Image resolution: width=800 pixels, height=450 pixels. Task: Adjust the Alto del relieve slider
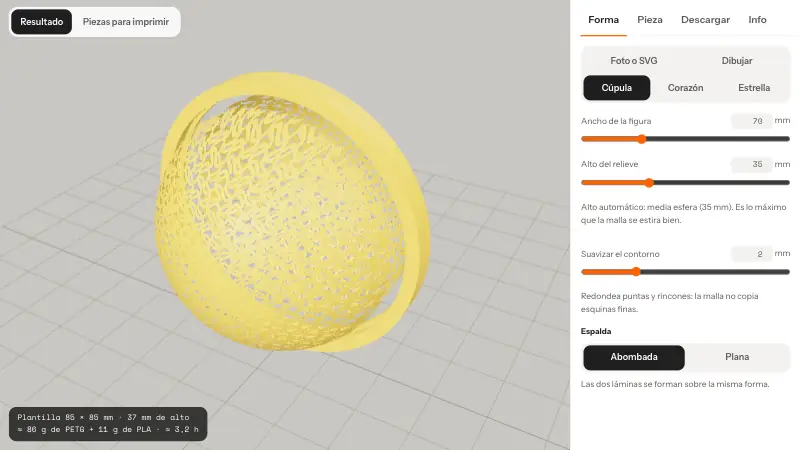pyautogui.click(x=685, y=183)
